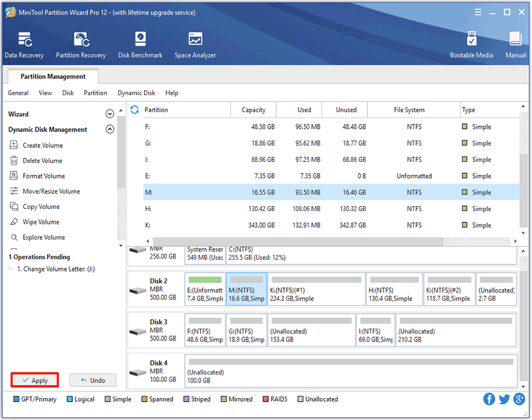Select the K:(NTFS)(#1) block on Disk 2
This screenshot has width=532, height=420.
316,289
